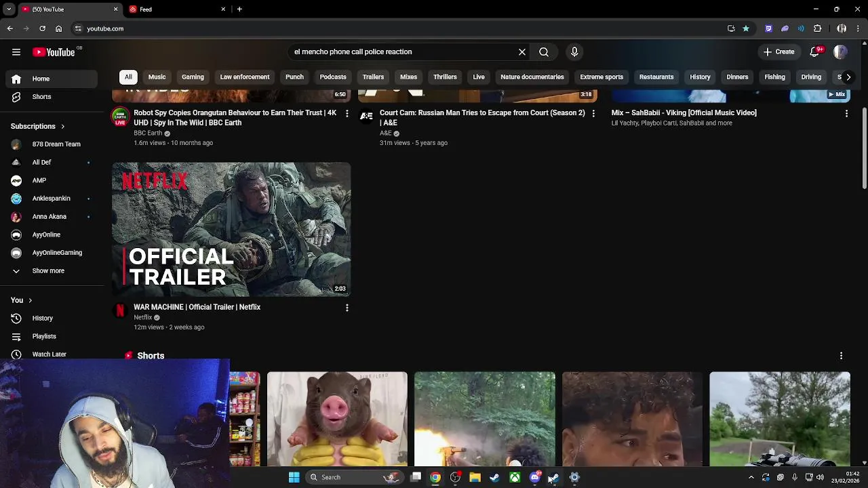Expand the You section chevron

(x=30, y=300)
